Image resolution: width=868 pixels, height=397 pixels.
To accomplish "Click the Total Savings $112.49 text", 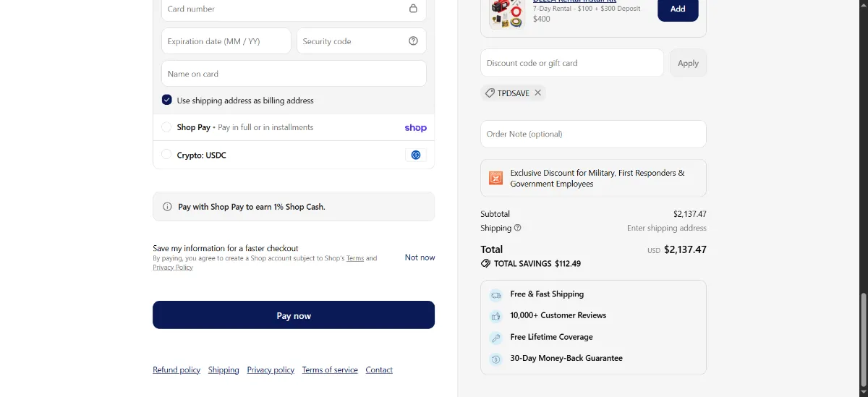I will coord(537,264).
